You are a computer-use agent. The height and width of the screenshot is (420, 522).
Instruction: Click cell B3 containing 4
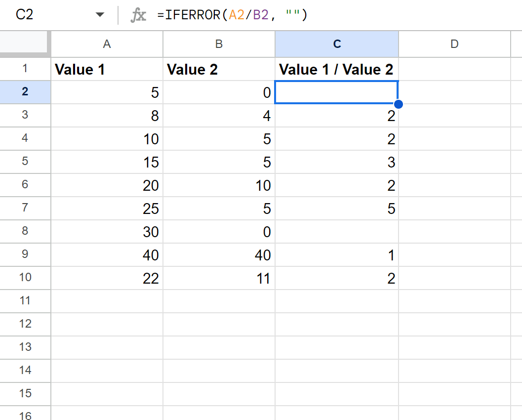(x=219, y=115)
